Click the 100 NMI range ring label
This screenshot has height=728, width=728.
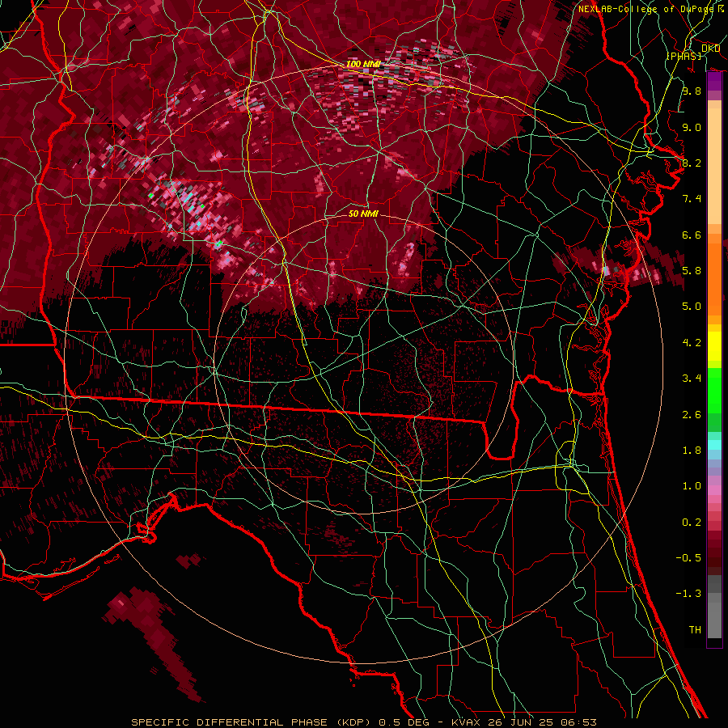363,64
